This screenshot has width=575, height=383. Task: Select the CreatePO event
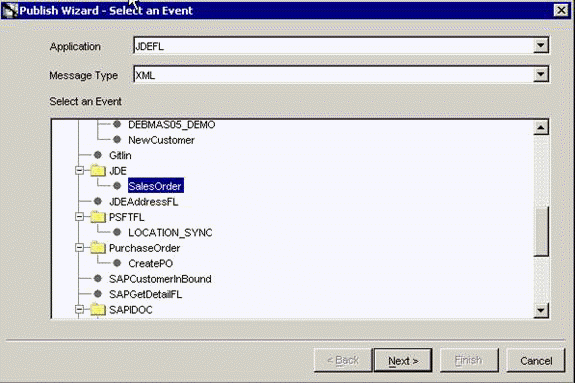pos(150,263)
